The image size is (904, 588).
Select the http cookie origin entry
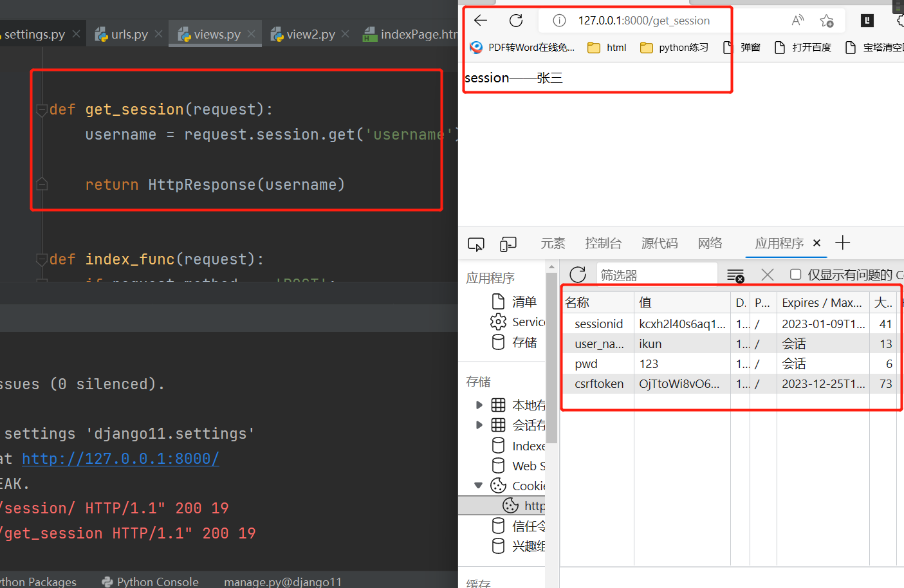click(x=523, y=506)
